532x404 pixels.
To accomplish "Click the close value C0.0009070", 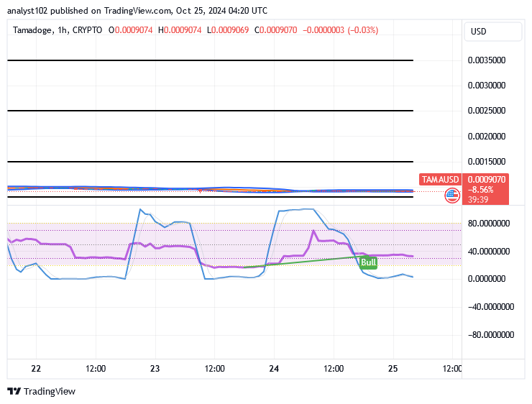I will pos(276,30).
